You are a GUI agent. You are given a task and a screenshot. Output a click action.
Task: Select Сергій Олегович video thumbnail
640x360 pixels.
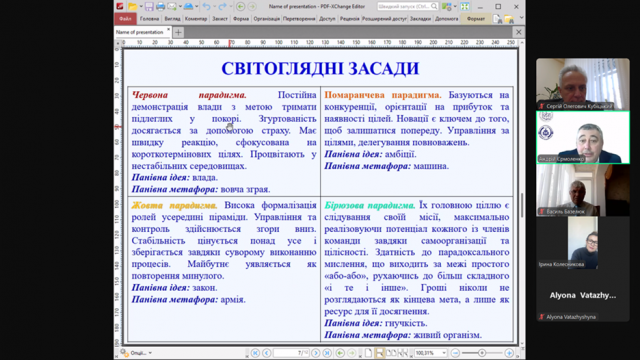coord(583,84)
